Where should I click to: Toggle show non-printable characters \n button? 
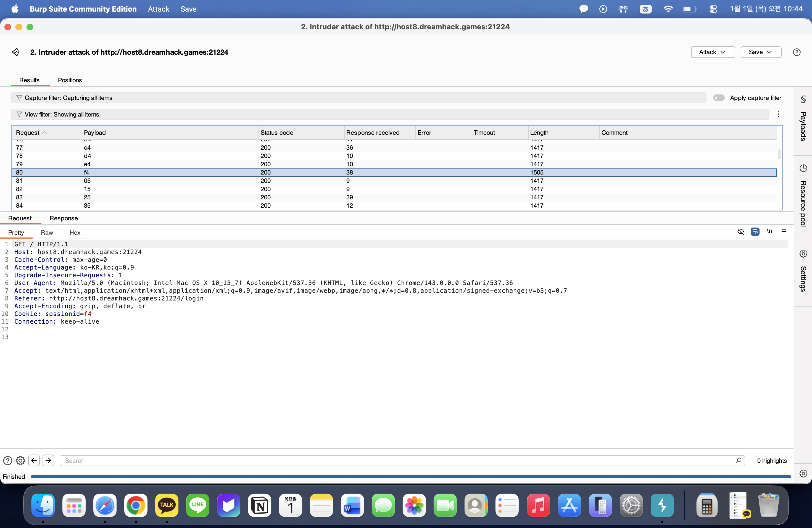coord(769,232)
